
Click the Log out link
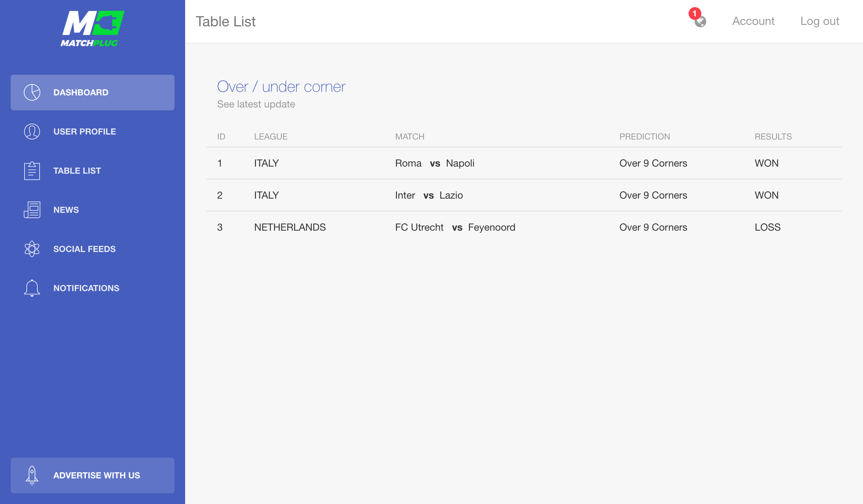[820, 21]
